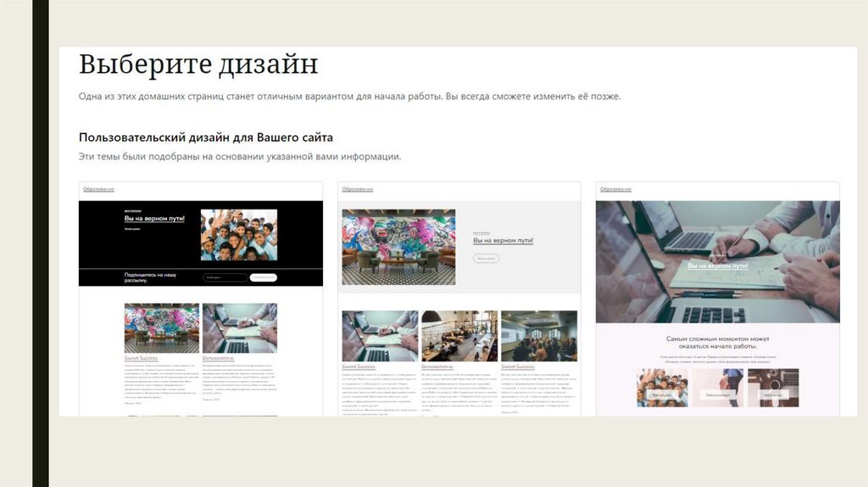Click 'Вы на верном пути!' heading in middle design

(504, 240)
